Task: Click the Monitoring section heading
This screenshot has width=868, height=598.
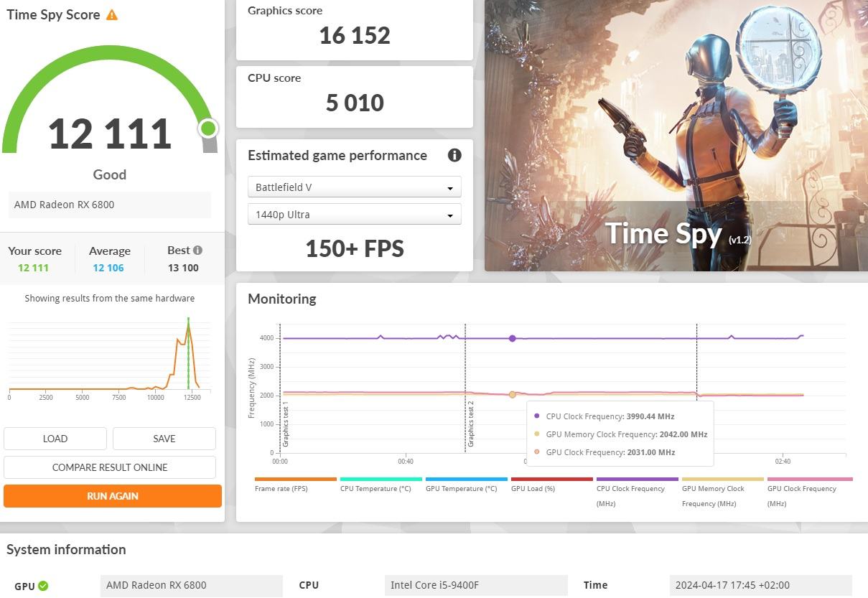Action: (x=282, y=299)
